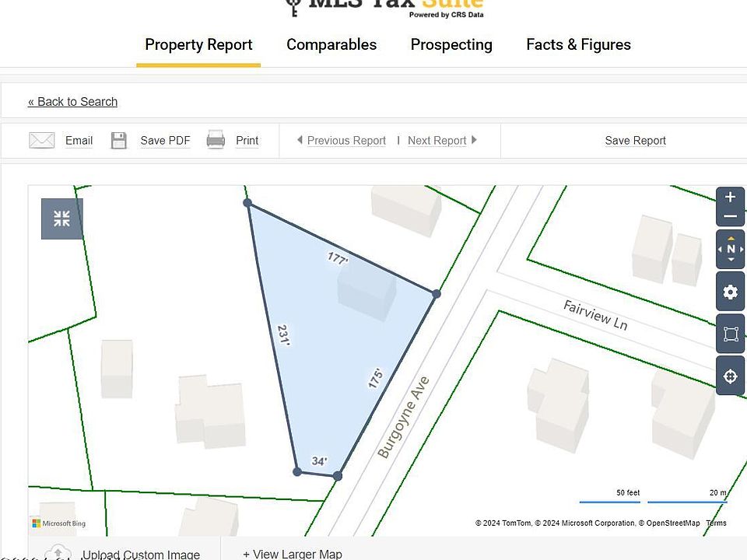Open the Prospecting tab
The image size is (747, 560).
click(451, 45)
